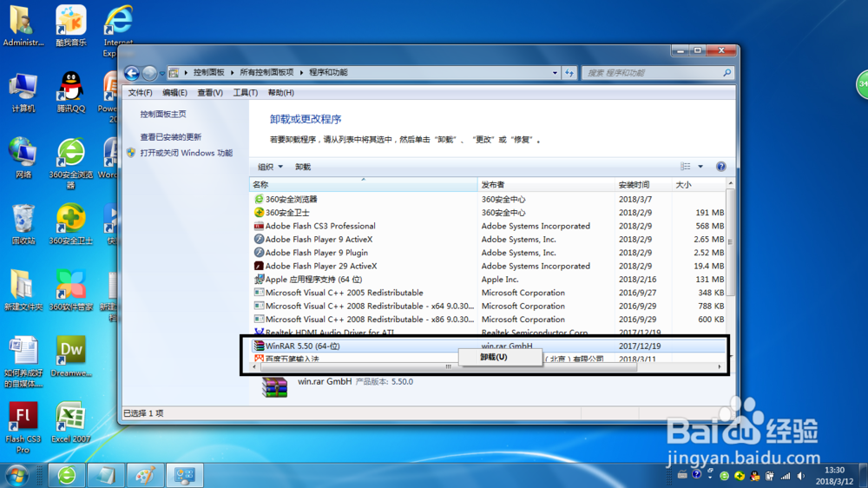Click the 卸载 toolbar button
868x488 pixels.
303,167
